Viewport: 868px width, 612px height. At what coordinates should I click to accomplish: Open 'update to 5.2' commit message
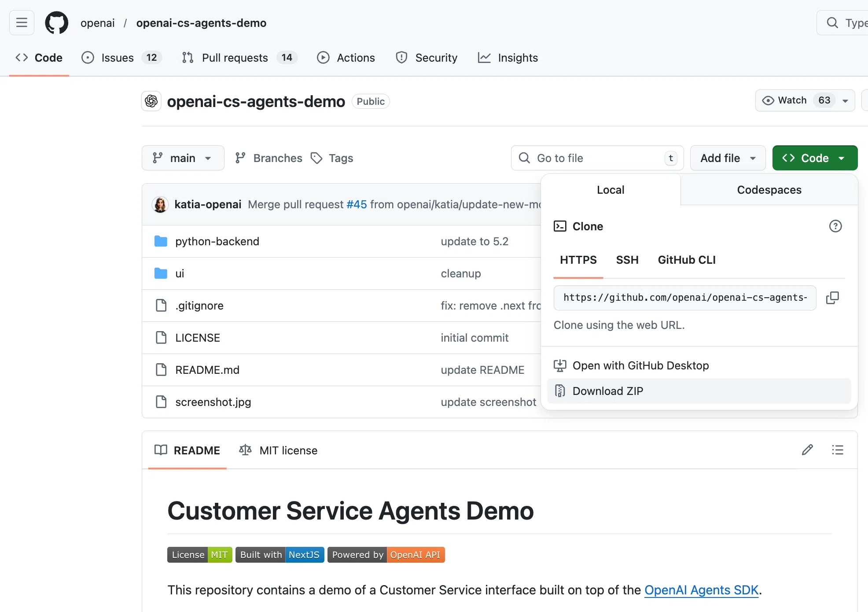click(474, 241)
